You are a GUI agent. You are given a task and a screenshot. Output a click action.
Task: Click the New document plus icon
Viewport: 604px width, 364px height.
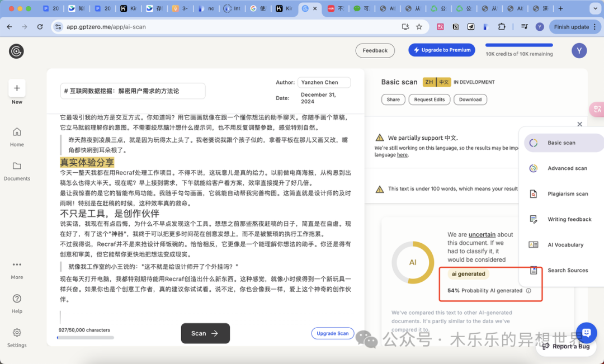[x=17, y=88]
